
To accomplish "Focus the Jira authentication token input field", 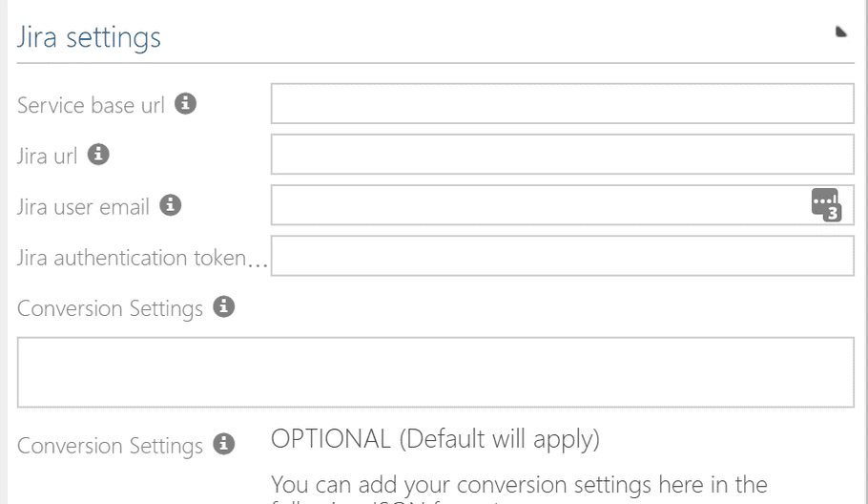I will click(x=563, y=256).
